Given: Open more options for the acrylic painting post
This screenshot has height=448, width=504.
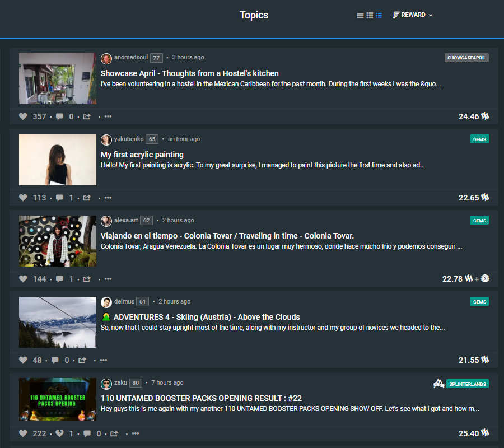Looking at the screenshot, I should (x=108, y=198).
